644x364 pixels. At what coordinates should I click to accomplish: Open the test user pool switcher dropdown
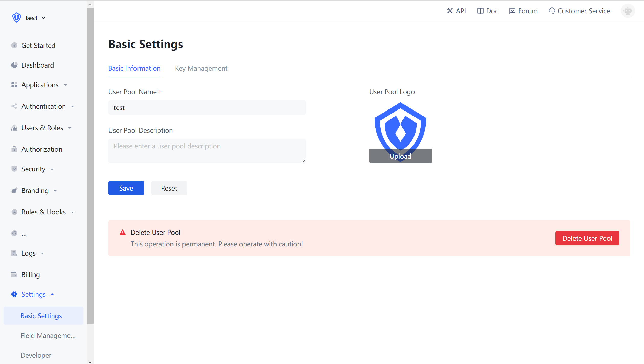[x=31, y=18]
